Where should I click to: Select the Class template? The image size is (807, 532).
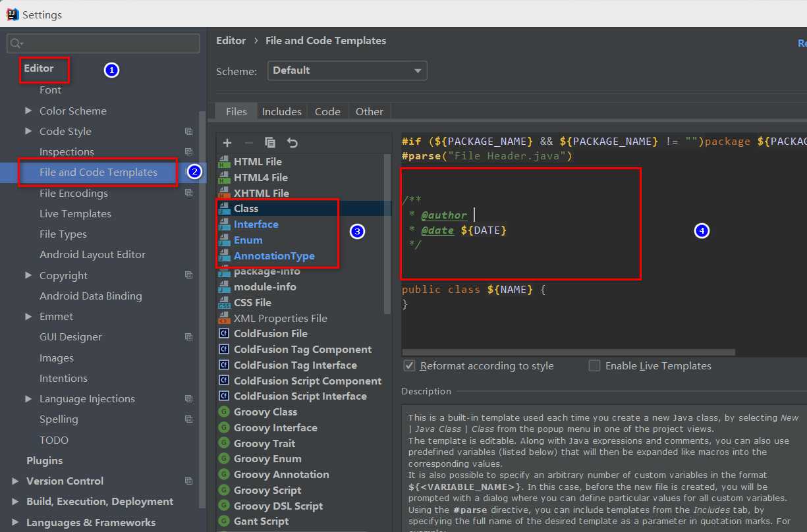[246, 208]
